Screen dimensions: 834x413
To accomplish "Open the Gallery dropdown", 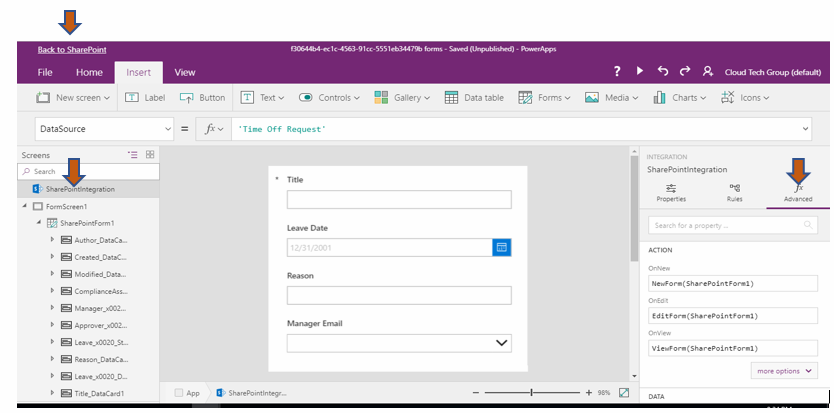I will pos(402,97).
